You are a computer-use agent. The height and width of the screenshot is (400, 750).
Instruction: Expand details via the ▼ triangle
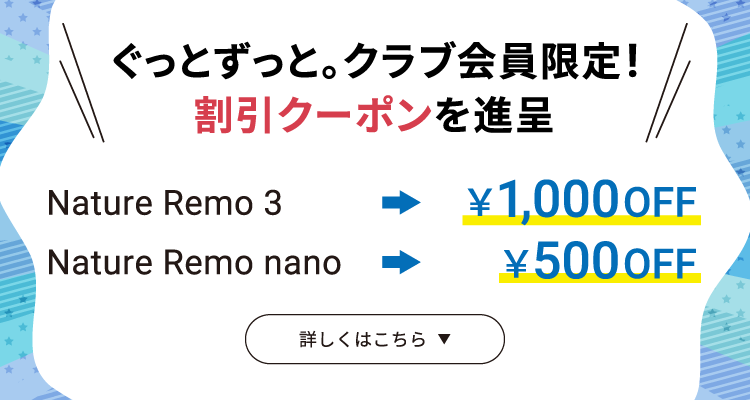point(445,339)
